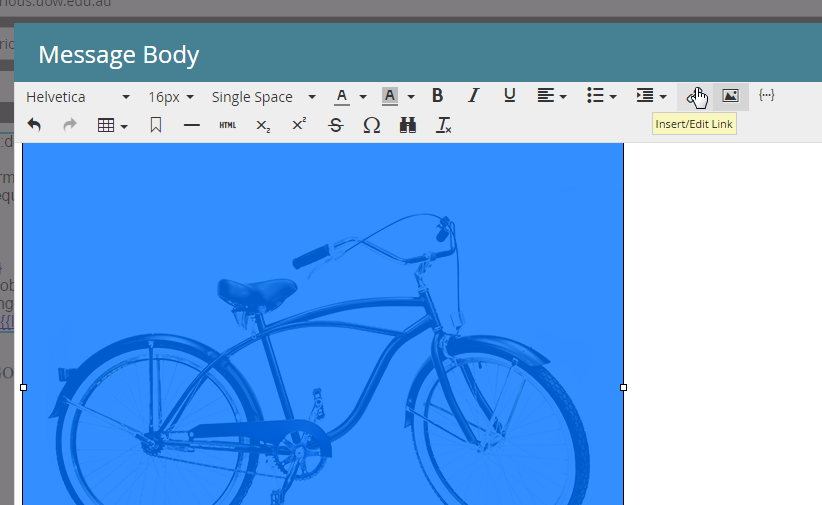822x505 pixels.
Task: Click the Insert/Edit Link icon
Action: coord(696,96)
